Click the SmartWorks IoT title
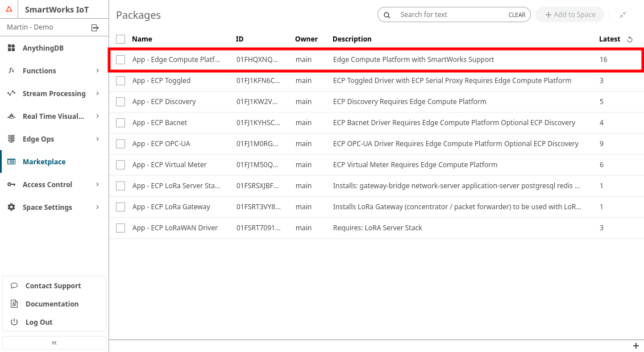The height and width of the screenshot is (352, 644). [x=57, y=10]
